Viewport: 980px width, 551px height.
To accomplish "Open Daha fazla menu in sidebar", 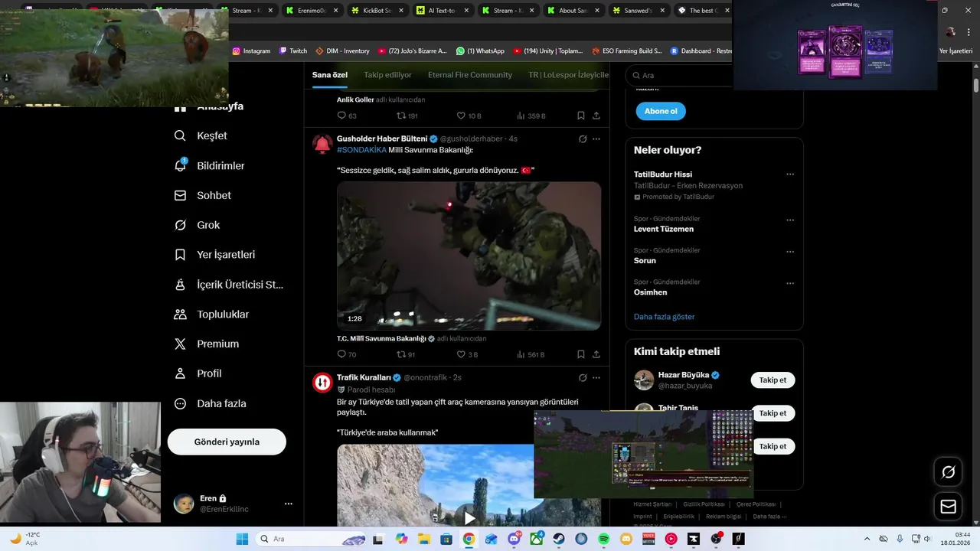I will 210,403.
